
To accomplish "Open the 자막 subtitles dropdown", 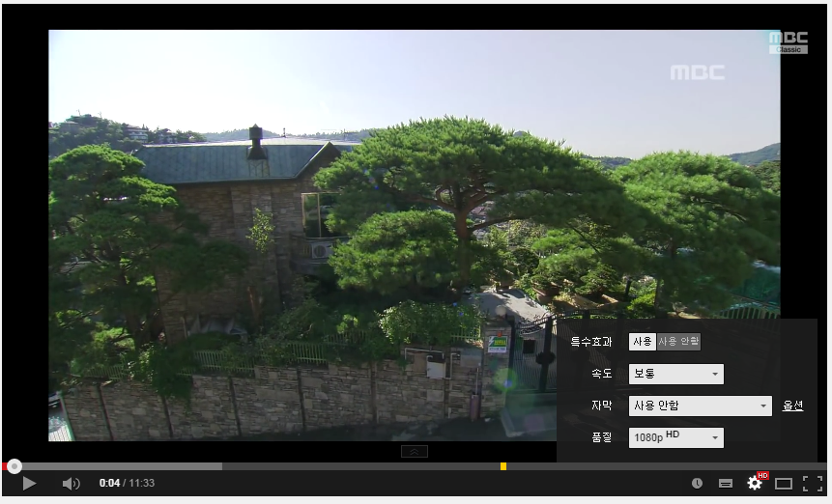I will coord(700,406).
